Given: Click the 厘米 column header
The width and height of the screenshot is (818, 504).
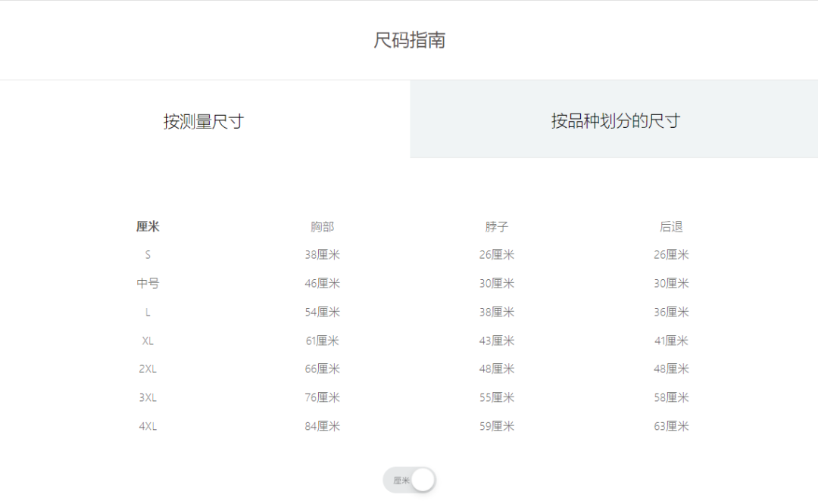Looking at the screenshot, I should click(148, 226).
